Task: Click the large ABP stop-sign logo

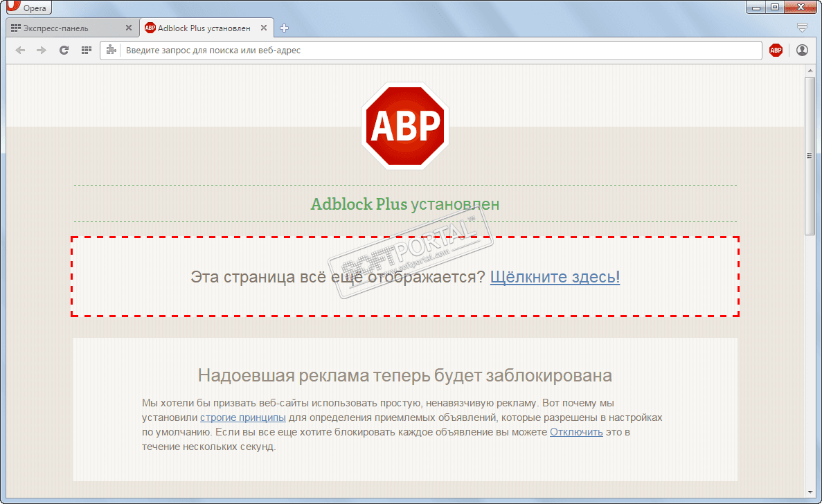Action: click(x=404, y=126)
